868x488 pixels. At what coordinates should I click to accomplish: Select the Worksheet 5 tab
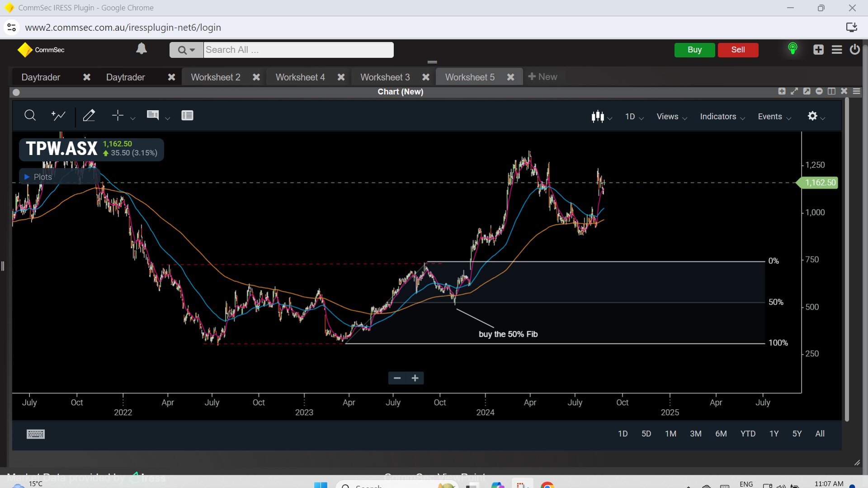(x=470, y=77)
